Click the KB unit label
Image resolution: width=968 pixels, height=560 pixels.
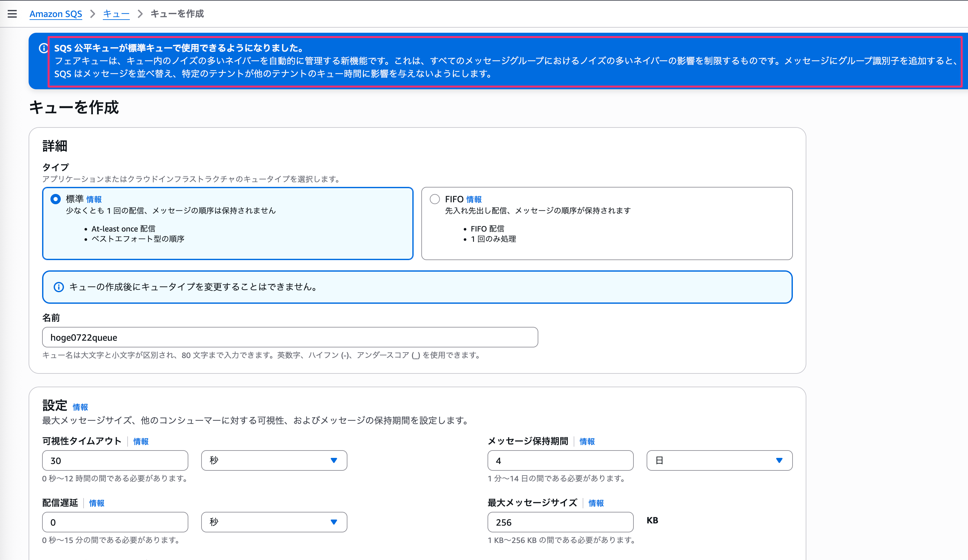(652, 521)
